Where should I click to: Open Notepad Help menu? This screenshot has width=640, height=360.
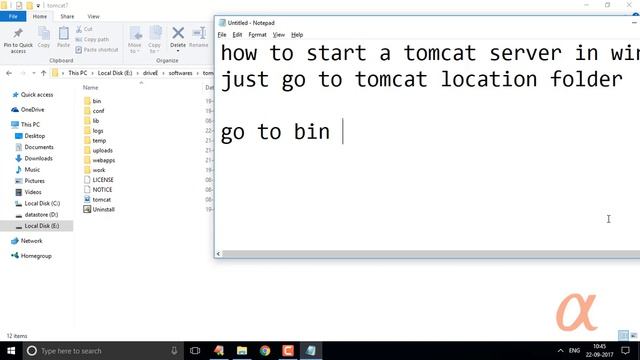[297, 35]
